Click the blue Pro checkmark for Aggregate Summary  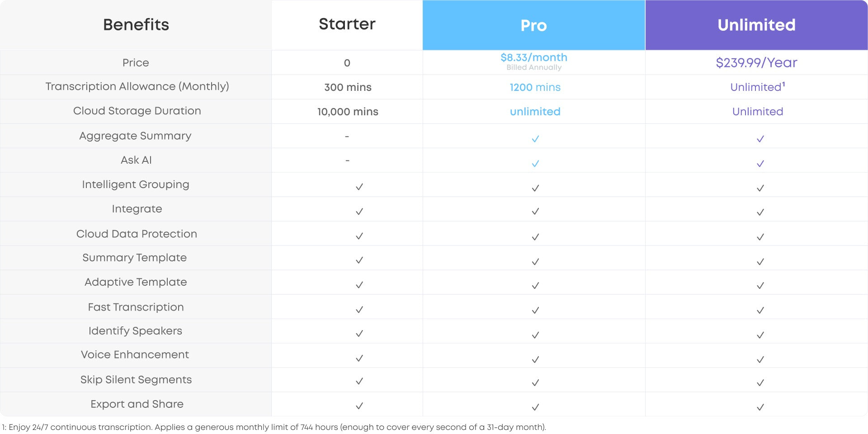(535, 139)
